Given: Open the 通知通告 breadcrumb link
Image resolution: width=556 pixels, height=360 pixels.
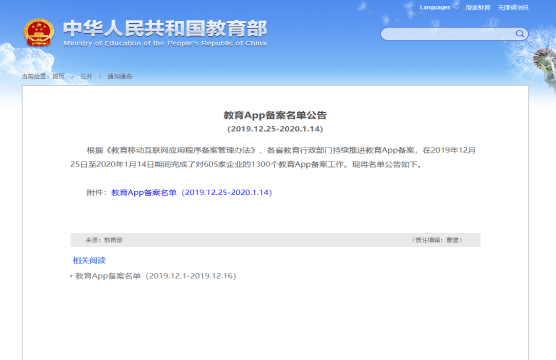Looking at the screenshot, I should [120, 76].
